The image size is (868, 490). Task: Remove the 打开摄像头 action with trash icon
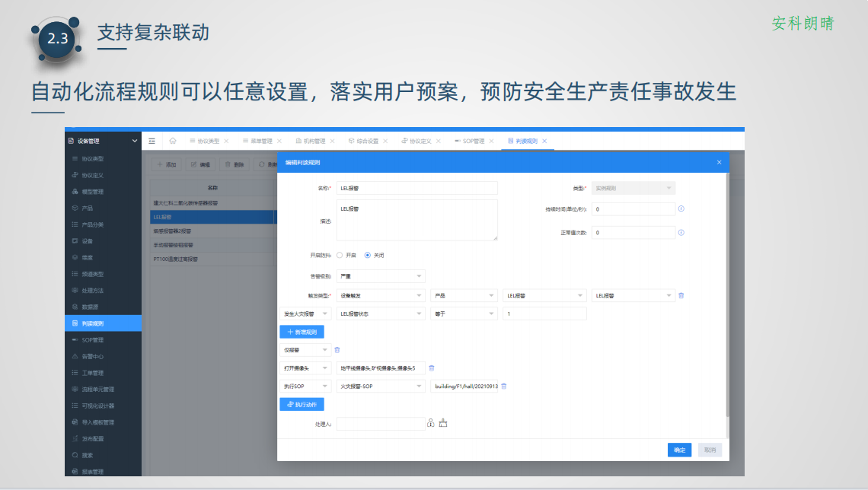tap(431, 368)
